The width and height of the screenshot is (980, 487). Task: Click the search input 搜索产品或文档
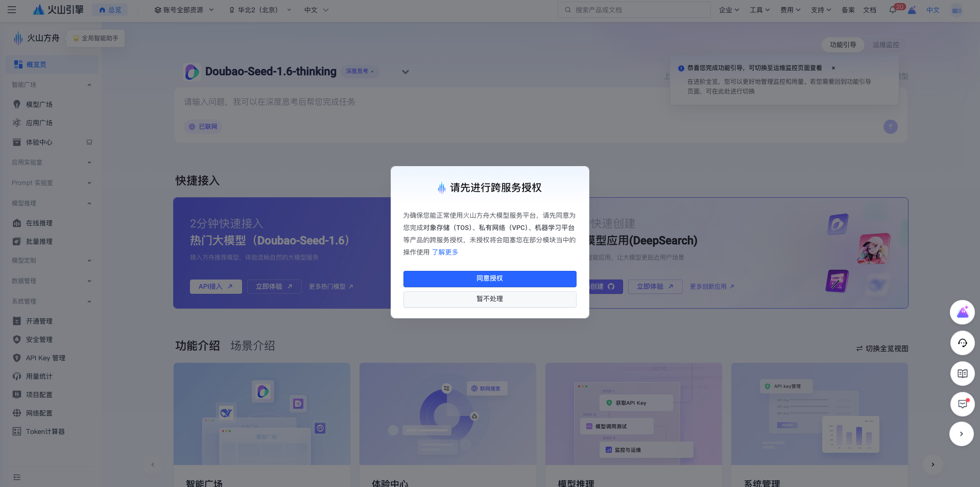tap(633, 10)
